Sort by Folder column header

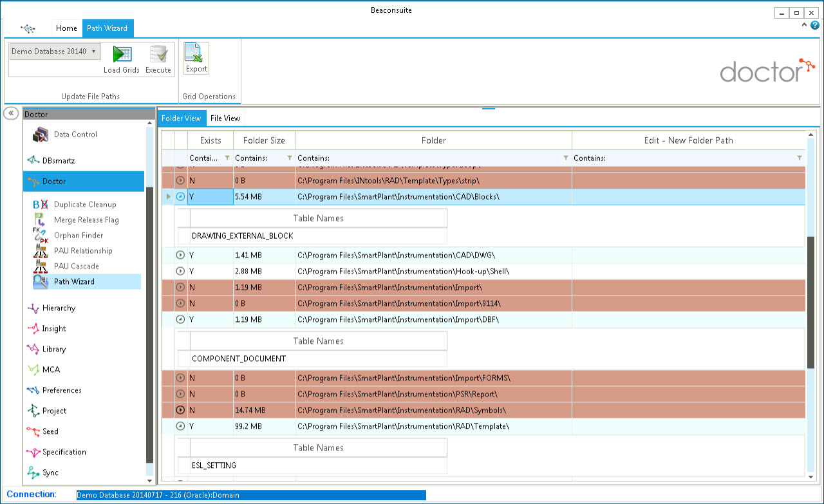[x=434, y=140]
